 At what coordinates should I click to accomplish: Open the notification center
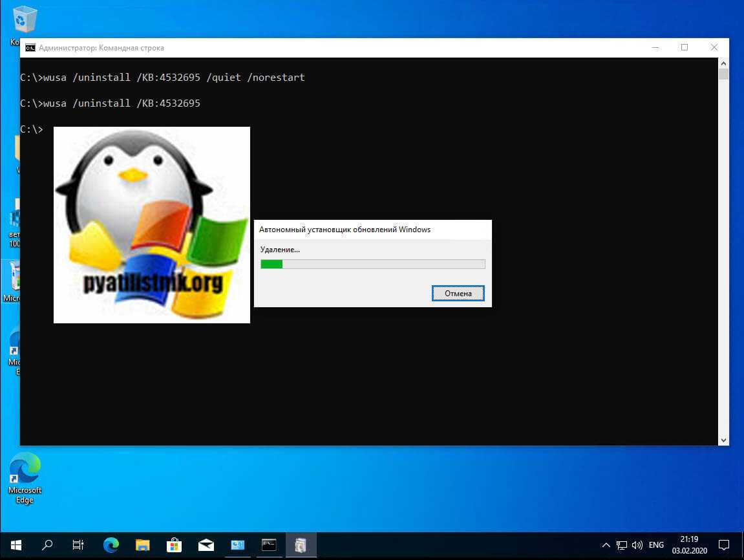(724, 544)
